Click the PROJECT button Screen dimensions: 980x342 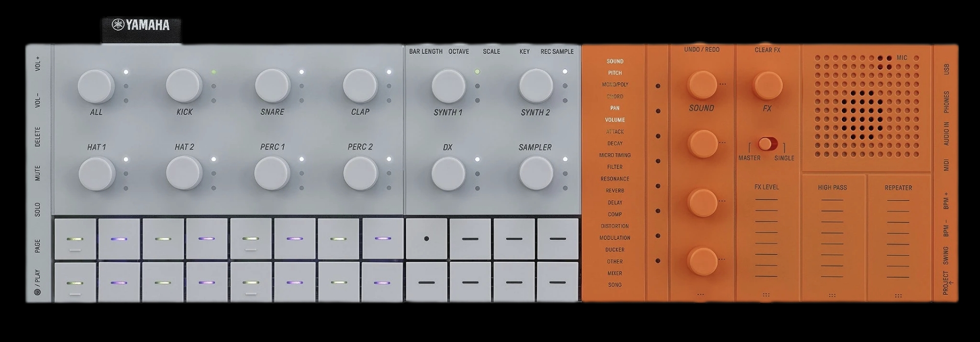point(946,283)
